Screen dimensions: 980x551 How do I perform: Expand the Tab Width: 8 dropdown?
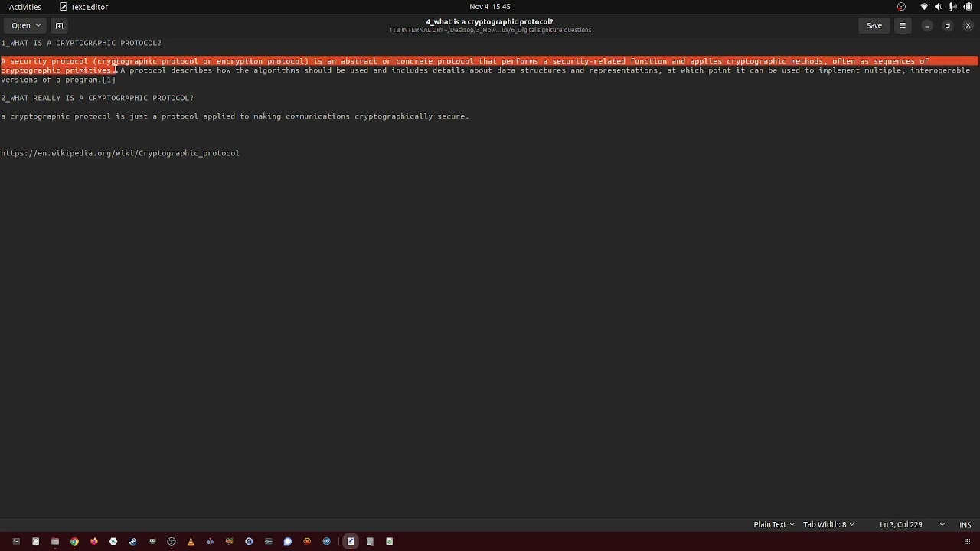[828, 524]
